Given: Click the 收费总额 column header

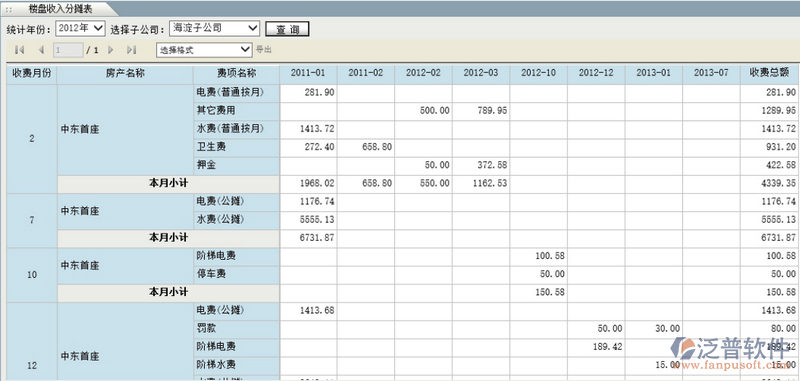Looking at the screenshot, I should pos(769,74).
